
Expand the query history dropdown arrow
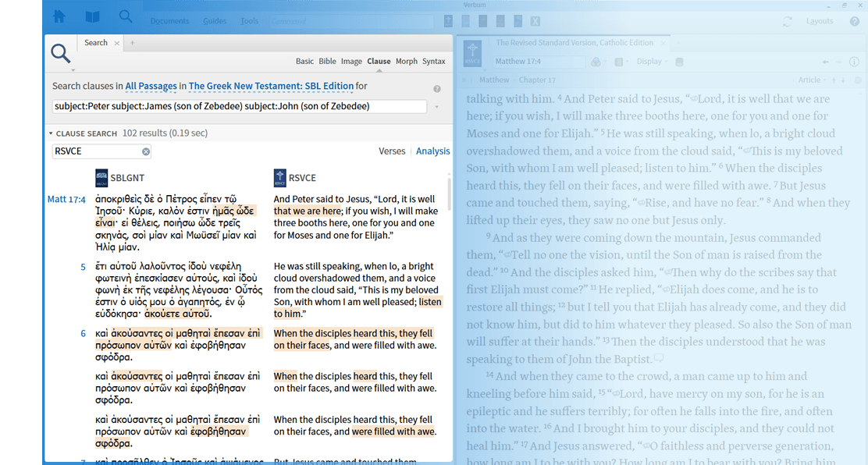(437, 107)
